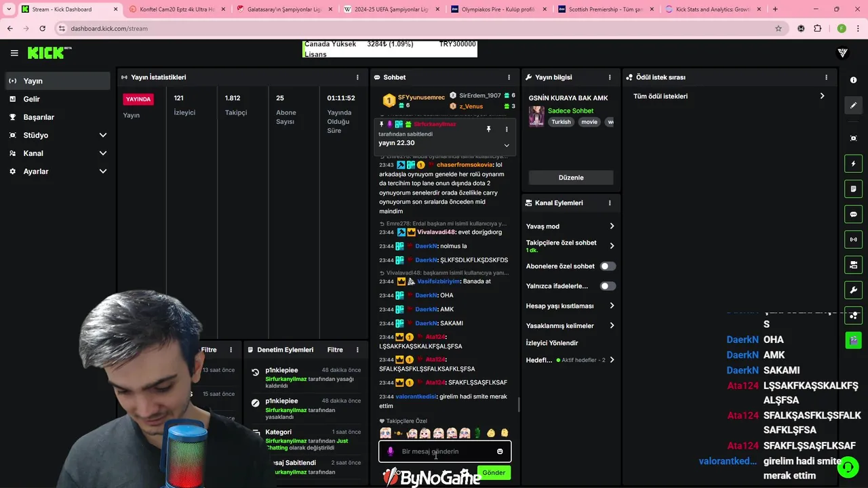Toggle Abonelere özel sohbet switch
The width and height of the screenshot is (868, 488).
[608, 266]
